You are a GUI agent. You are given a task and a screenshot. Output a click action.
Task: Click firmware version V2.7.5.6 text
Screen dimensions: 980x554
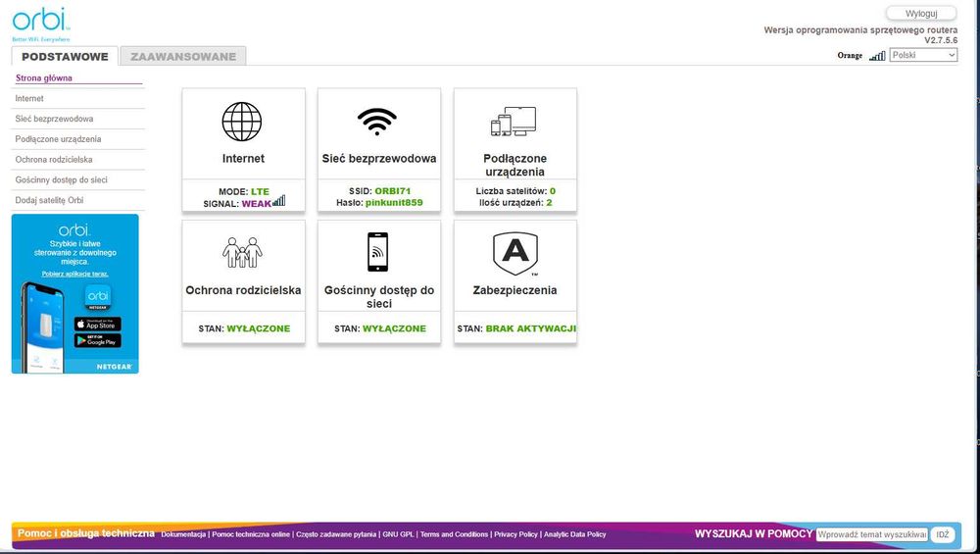coord(941,40)
